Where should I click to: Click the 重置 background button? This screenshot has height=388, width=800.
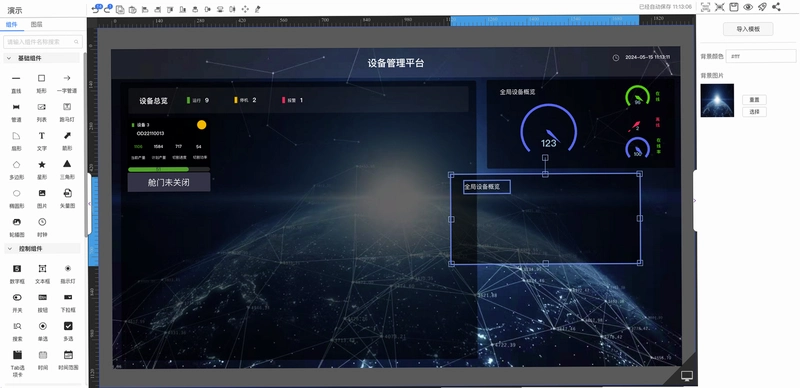[x=754, y=100]
